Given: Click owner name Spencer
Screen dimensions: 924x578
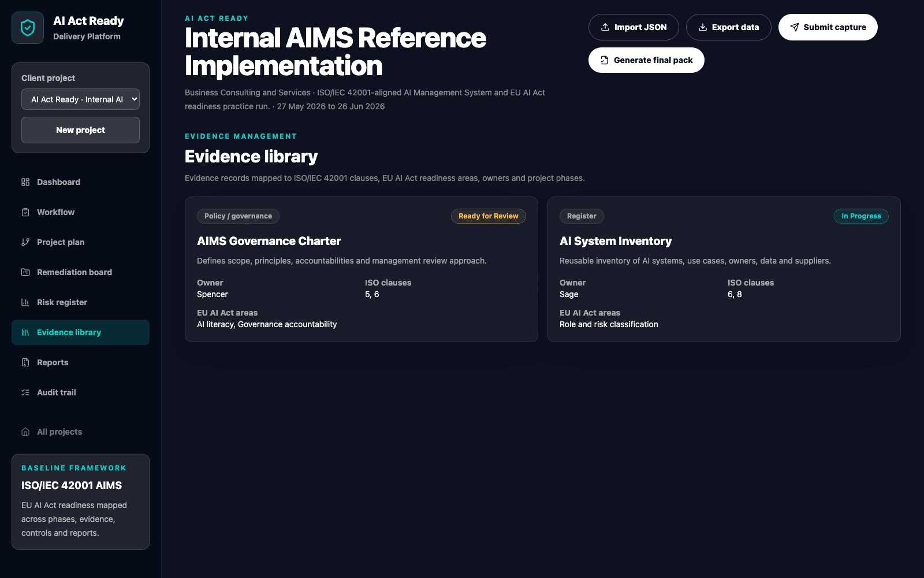Looking at the screenshot, I should coord(213,294).
